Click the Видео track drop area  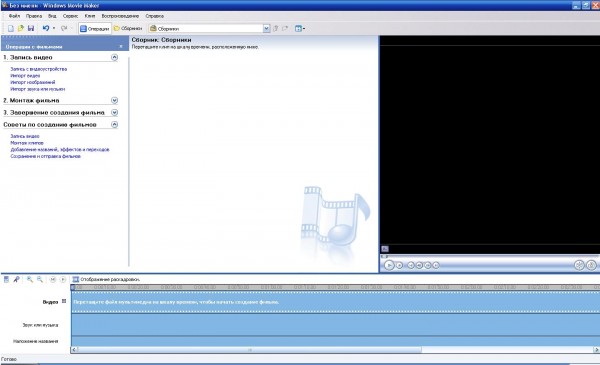[x=336, y=302]
